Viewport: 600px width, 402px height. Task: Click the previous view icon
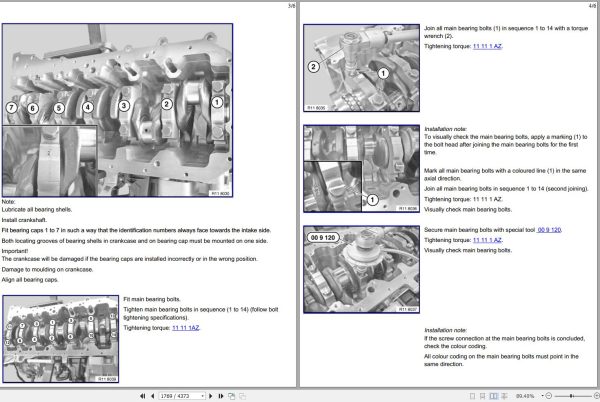[232, 396]
